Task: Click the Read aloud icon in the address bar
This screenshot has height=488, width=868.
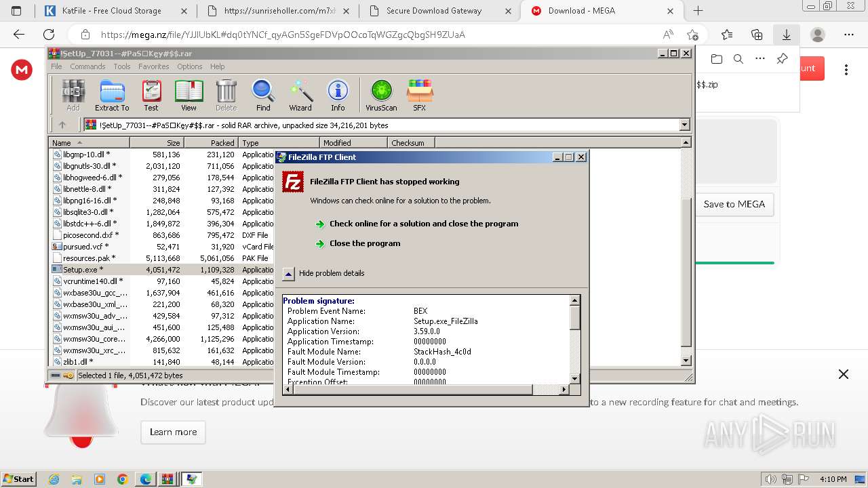Action: (668, 35)
